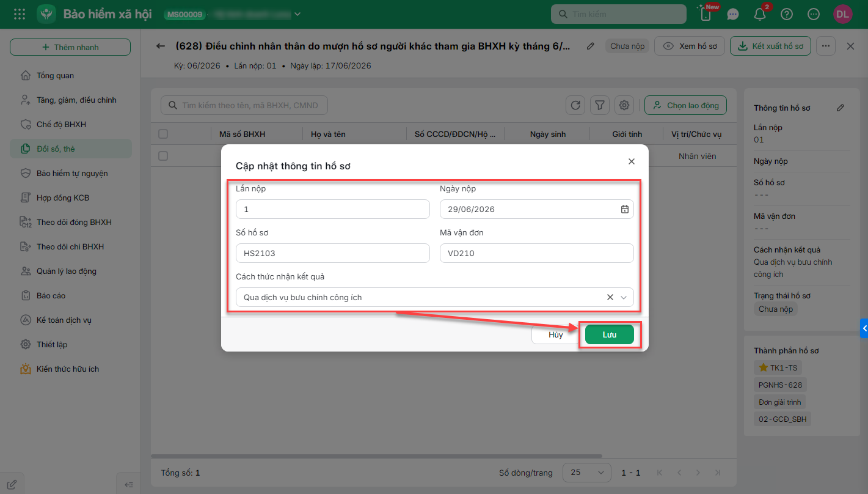Click the Bảo hiểm xã hội logo icon
This screenshot has height=494, width=868.
[46, 14]
